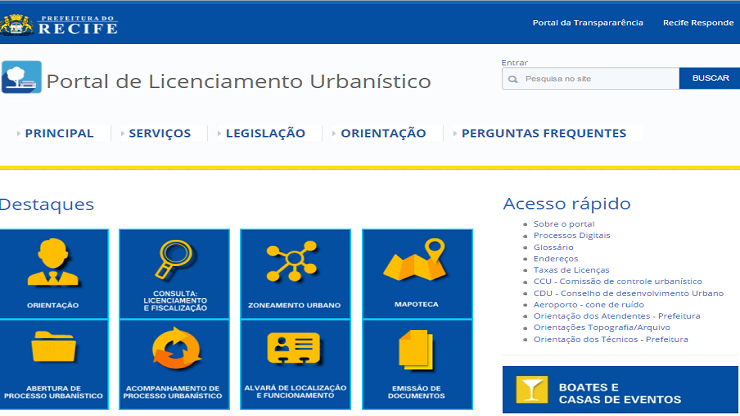Open Aeroporto - cone de ruído link
740x416 pixels.
coord(589,305)
